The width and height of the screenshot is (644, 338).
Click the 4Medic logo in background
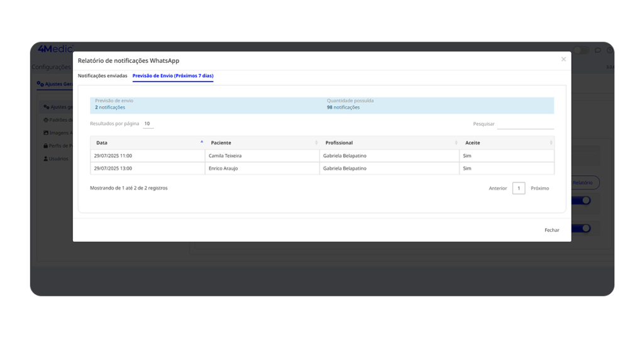(x=55, y=48)
